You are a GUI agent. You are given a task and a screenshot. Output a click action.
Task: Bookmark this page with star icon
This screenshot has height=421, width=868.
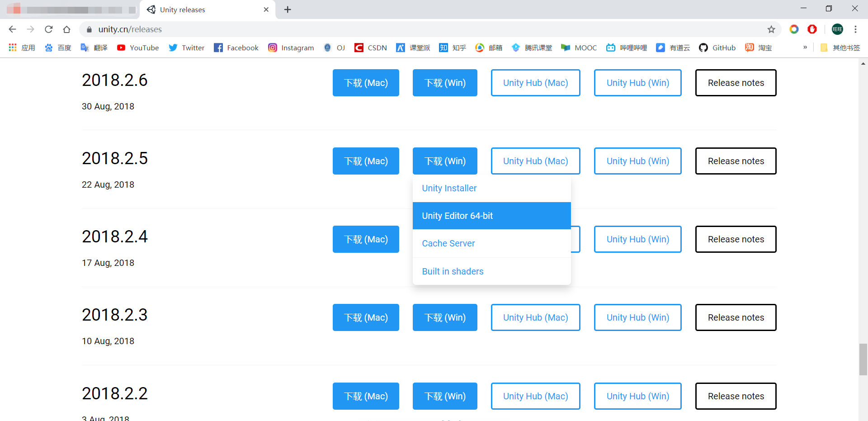(x=771, y=29)
